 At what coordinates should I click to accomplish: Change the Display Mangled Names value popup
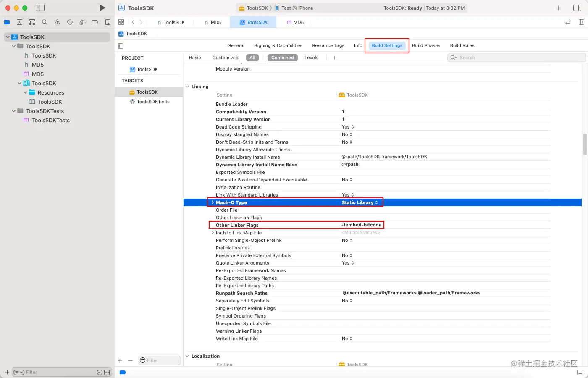347,134
